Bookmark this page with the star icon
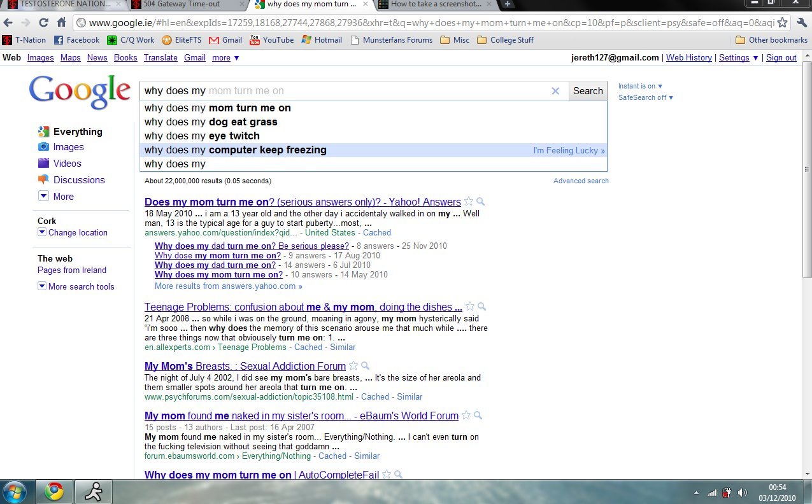The width and height of the screenshot is (812, 504). point(783,23)
